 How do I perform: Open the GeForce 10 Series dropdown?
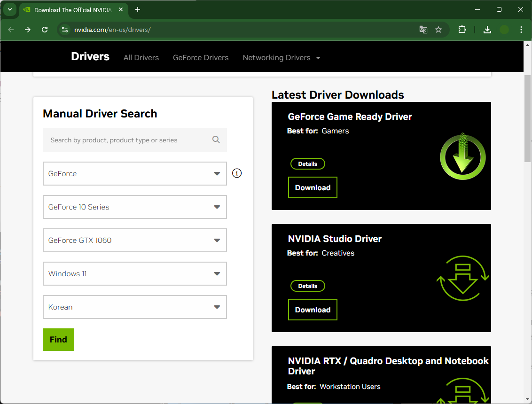(135, 207)
